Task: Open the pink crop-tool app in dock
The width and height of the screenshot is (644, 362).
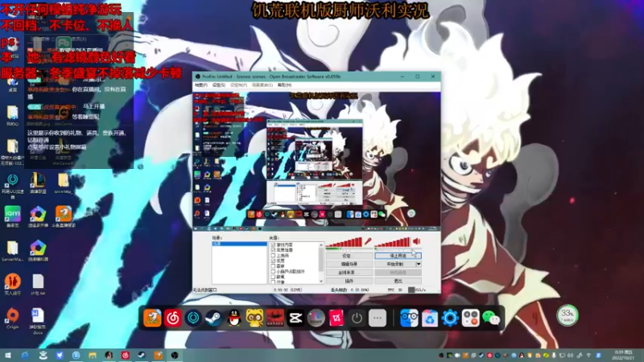Action: (336, 318)
